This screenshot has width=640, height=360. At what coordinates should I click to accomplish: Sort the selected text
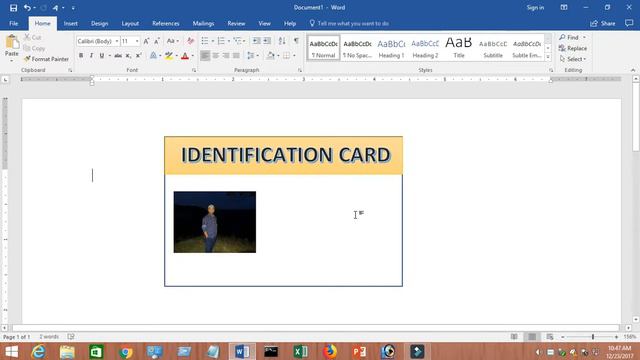coord(282,41)
